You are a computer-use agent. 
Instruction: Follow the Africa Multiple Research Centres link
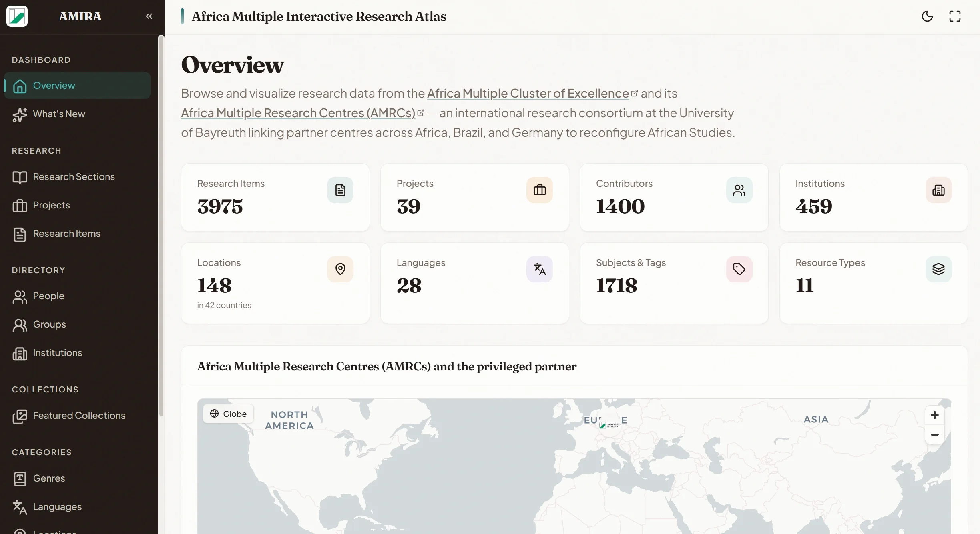point(297,113)
